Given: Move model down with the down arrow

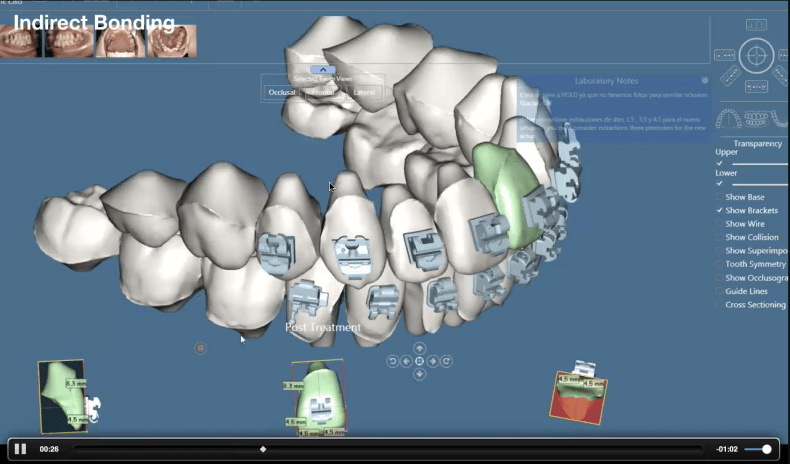Looking at the screenshot, I should click(419, 374).
